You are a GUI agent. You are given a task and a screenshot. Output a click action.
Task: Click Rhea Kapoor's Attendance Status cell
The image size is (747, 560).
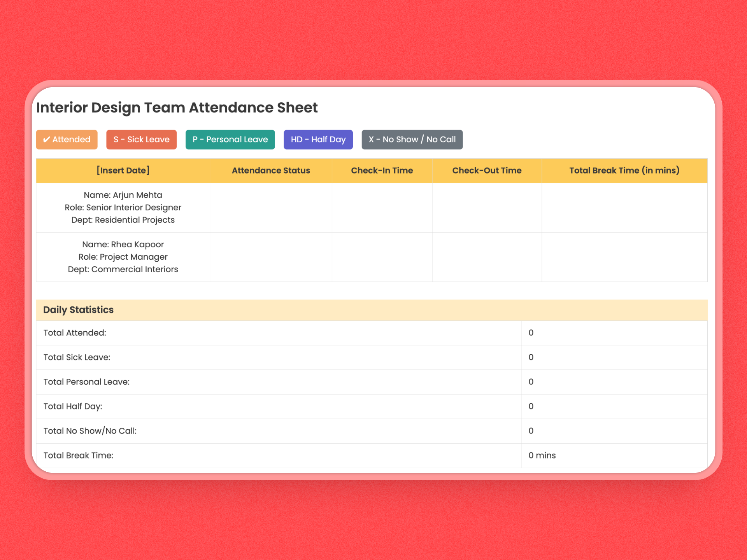271,257
